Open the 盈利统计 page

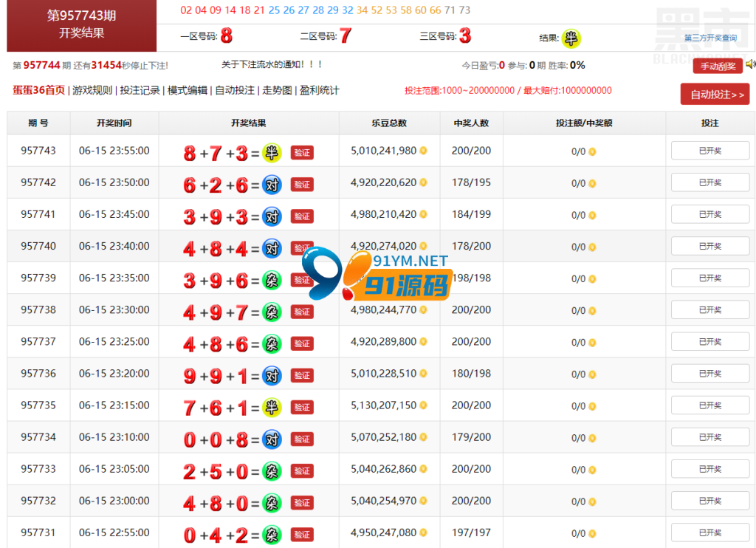pos(319,90)
